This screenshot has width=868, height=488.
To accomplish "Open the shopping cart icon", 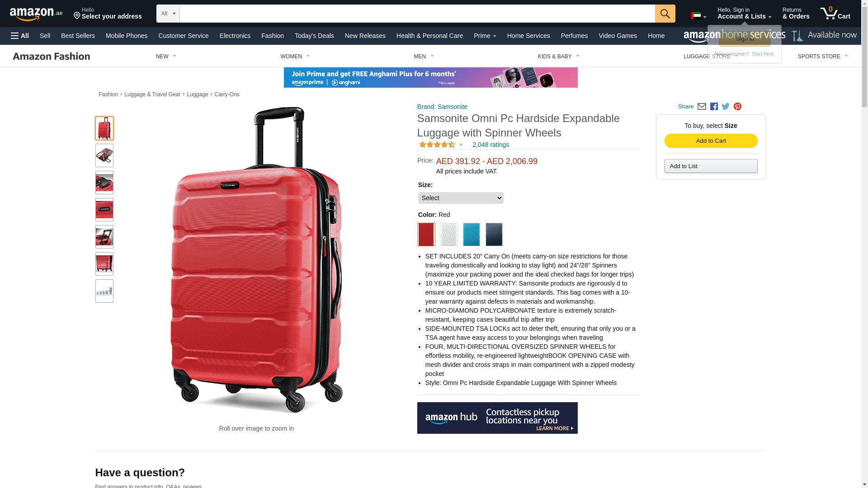I will [x=835, y=14].
